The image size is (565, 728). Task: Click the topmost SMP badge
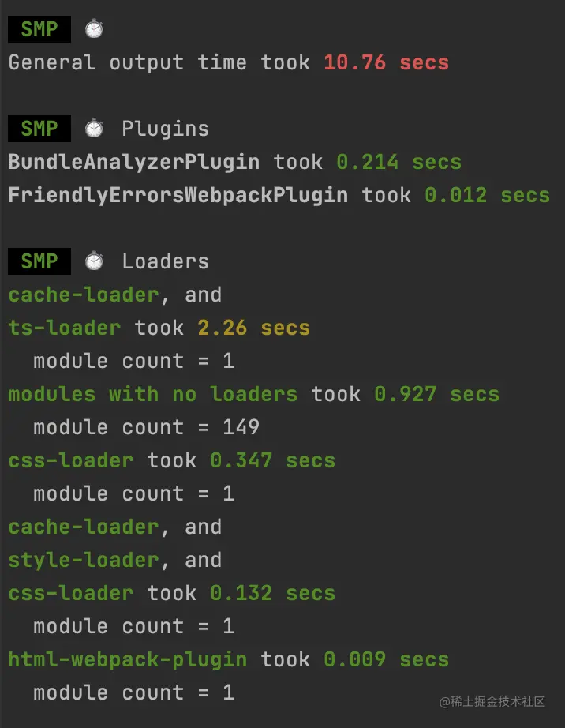(39, 29)
